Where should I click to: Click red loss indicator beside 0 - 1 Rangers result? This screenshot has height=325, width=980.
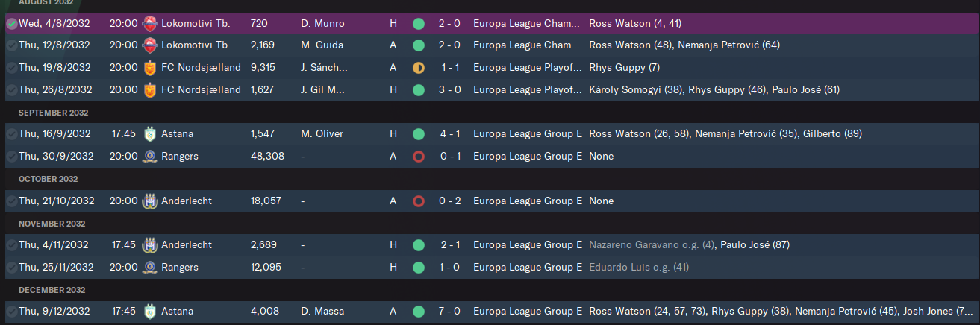[x=418, y=157]
